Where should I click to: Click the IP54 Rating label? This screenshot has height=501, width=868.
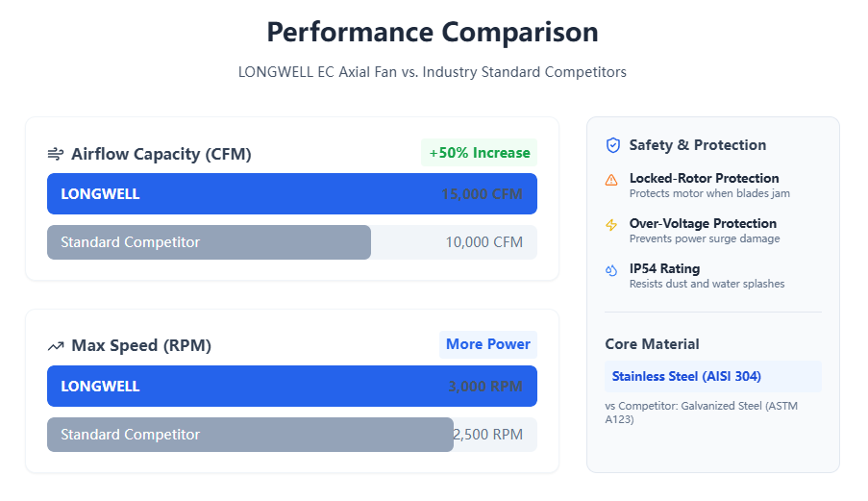pos(664,268)
